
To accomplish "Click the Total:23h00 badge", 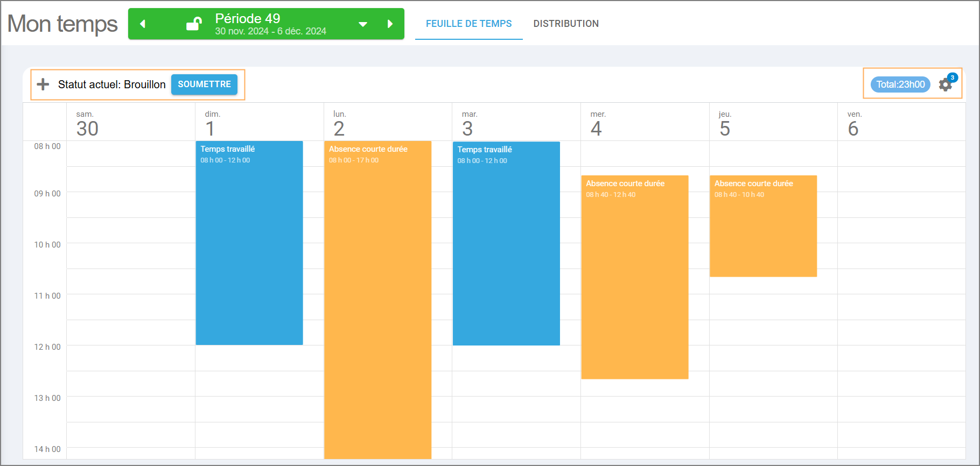I will click(x=900, y=84).
